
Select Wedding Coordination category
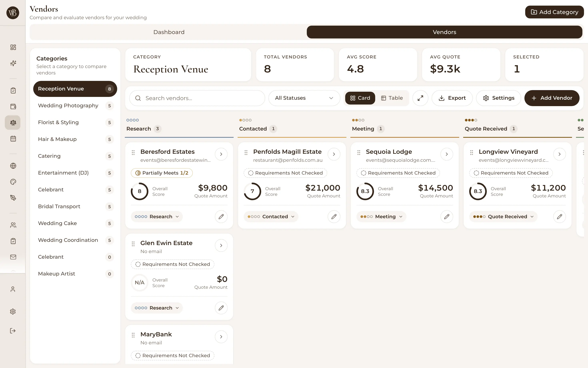coord(75,240)
